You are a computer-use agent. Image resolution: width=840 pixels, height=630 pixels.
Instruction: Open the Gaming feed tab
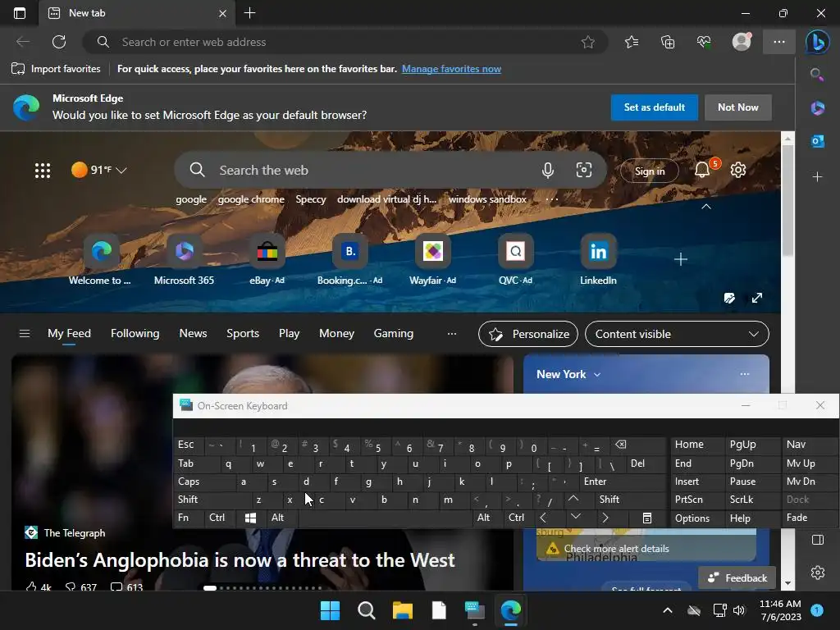tap(393, 333)
